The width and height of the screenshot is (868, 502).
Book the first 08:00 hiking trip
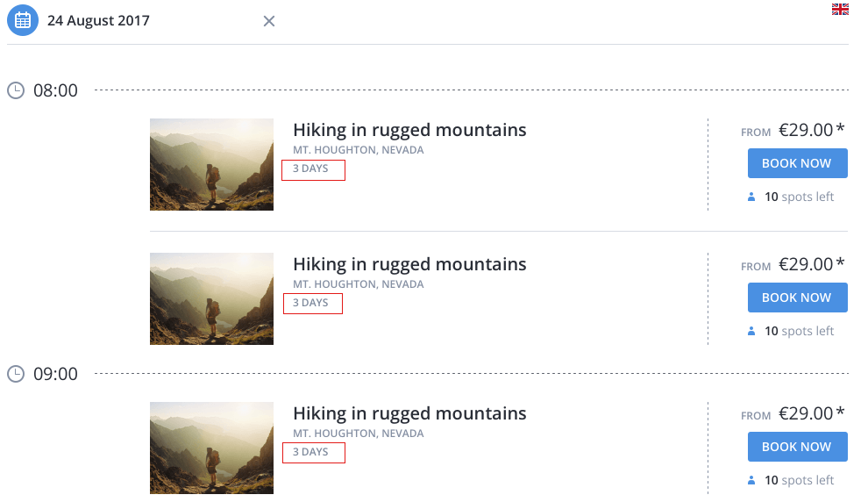pyautogui.click(x=797, y=163)
